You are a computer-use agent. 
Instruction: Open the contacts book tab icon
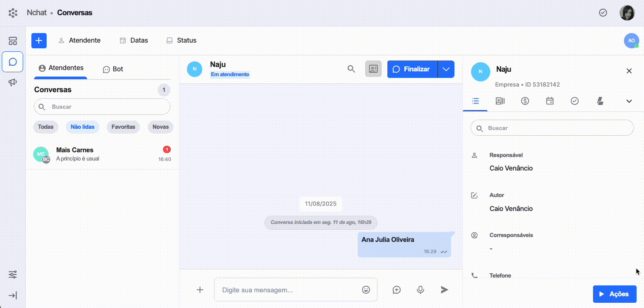500,101
